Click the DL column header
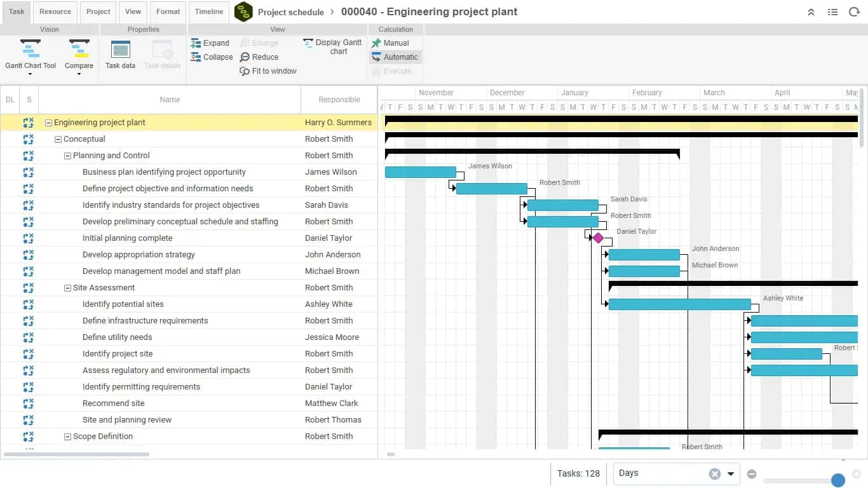868x488 pixels. [10, 100]
